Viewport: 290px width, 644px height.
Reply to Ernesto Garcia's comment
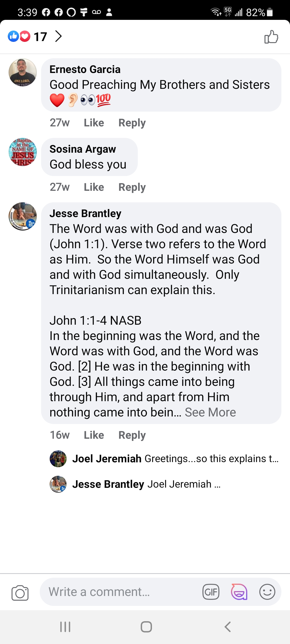pyautogui.click(x=132, y=123)
